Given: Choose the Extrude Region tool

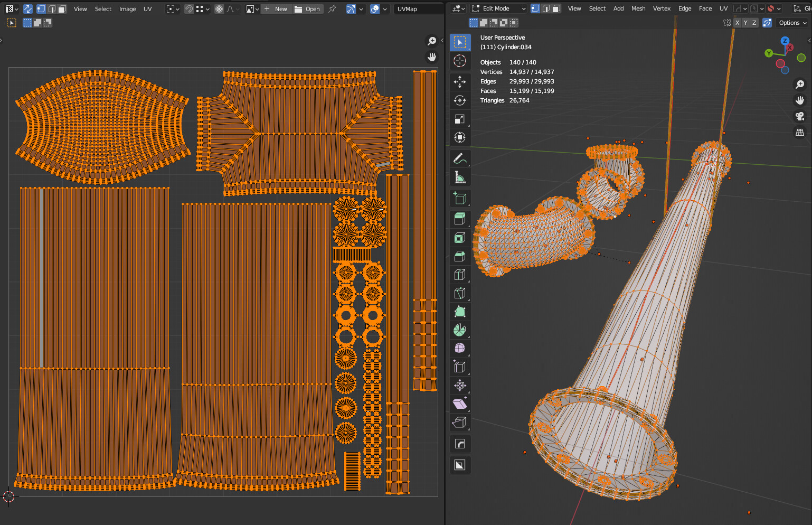Looking at the screenshot, I should click(x=460, y=219).
